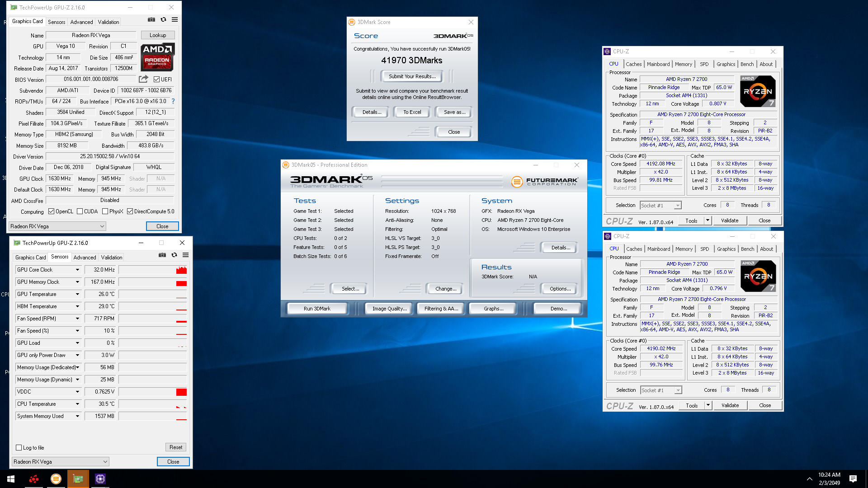Click the Graphs button in 3DMark05
The height and width of the screenshot is (488, 868).
tap(493, 309)
